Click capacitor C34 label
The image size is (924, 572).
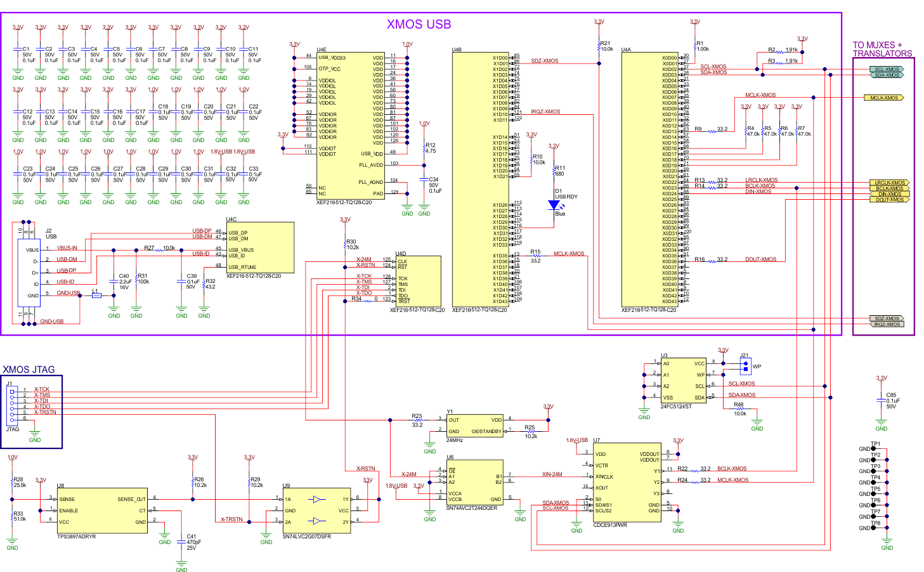(x=434, y=185)
